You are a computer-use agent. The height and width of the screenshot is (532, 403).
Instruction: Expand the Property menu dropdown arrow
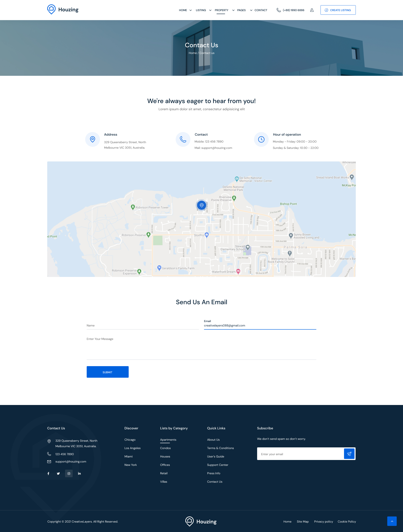point(233,10)
